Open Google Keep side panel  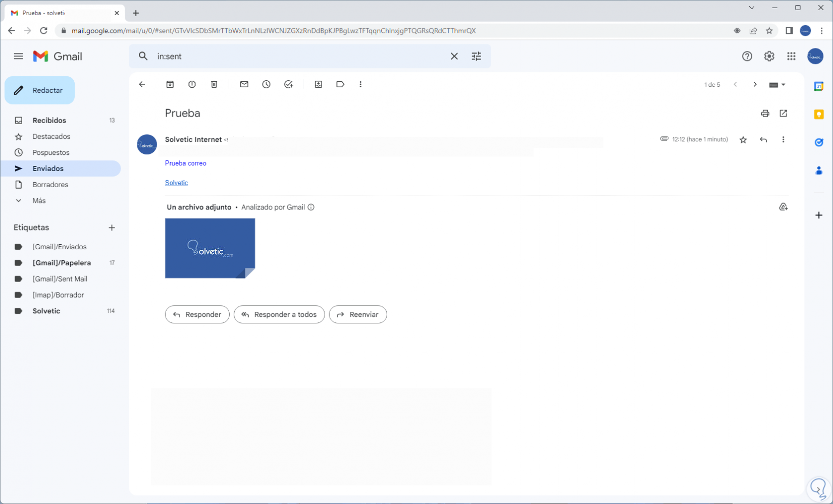point(819,115)
